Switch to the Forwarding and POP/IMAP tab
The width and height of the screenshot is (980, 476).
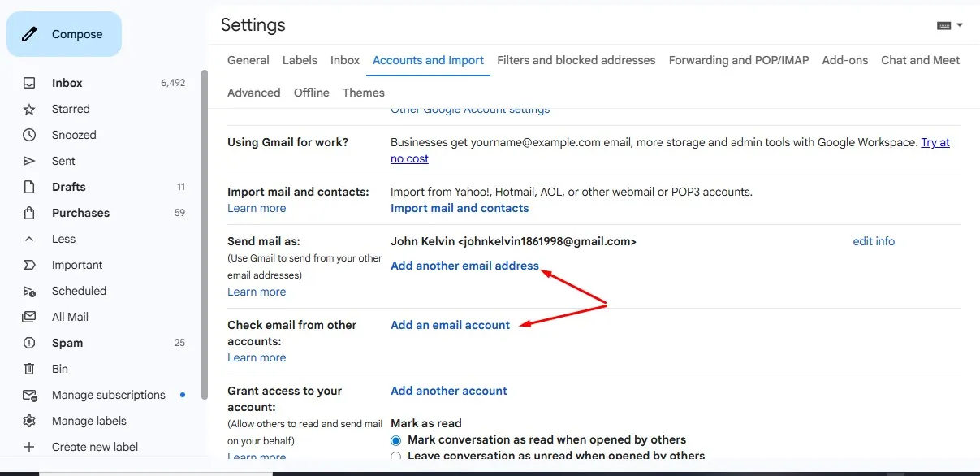(738, 60)
